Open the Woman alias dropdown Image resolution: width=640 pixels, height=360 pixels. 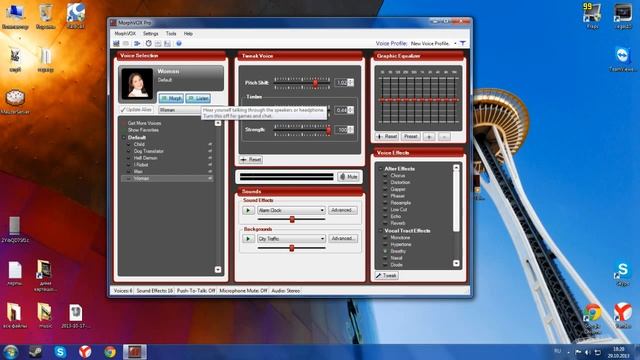point(180,110)
